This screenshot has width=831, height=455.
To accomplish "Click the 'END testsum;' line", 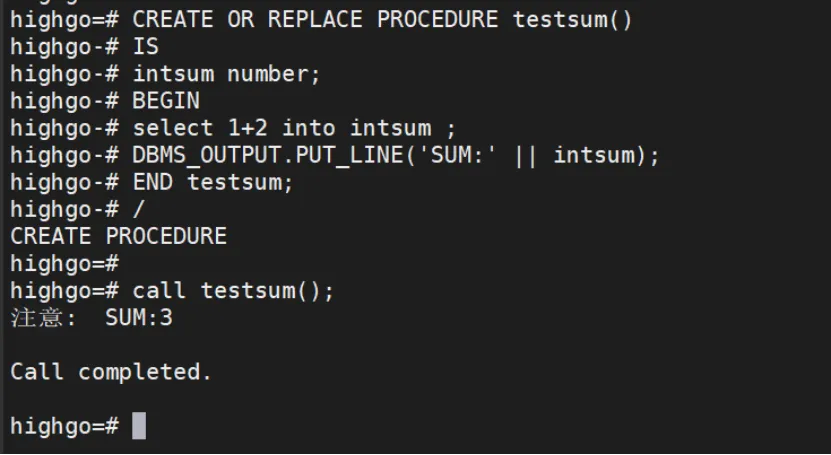I will coord(213,183).
